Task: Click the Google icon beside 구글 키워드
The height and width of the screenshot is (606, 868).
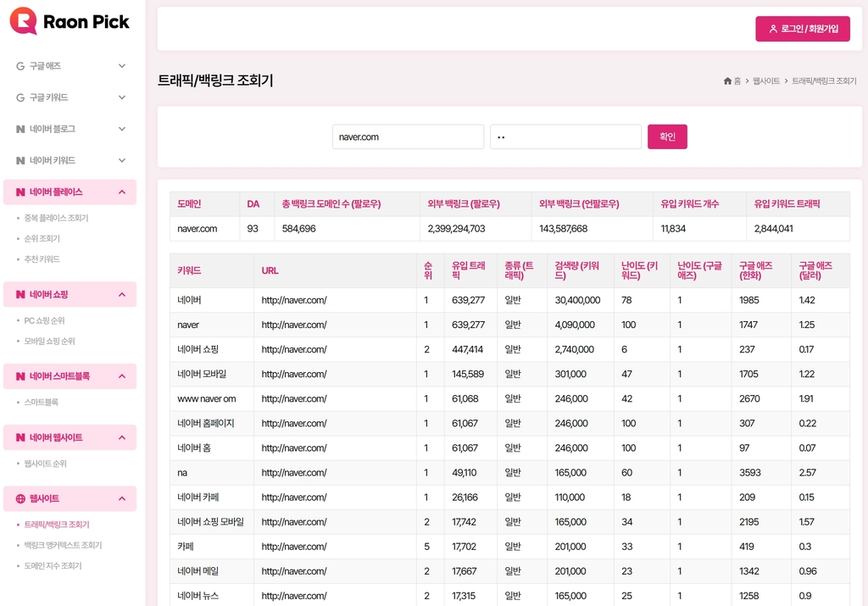Action: click(20, 97)
